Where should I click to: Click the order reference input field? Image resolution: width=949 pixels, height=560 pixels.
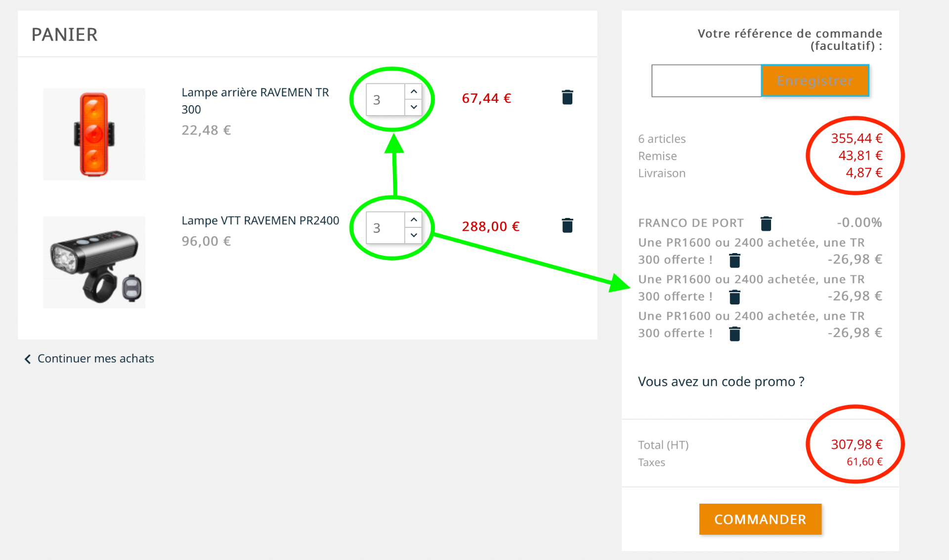tap(706, 81)
